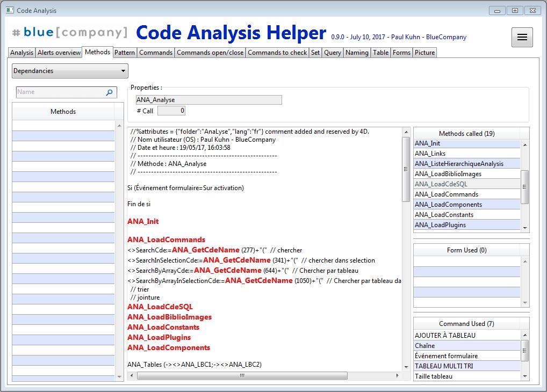Viewport: 547px width, 392px height.
Task: Click the # Call count field
Action: [171, 111]
